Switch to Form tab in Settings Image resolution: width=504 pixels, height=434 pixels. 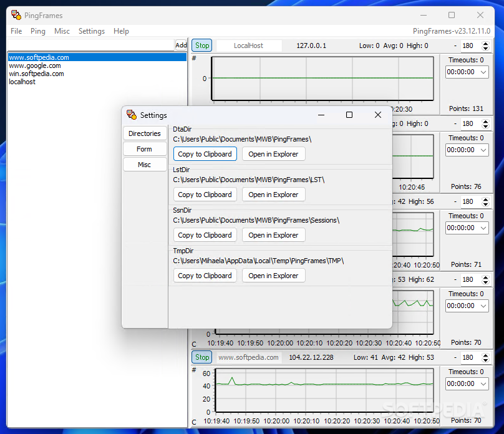pos(144,149)
